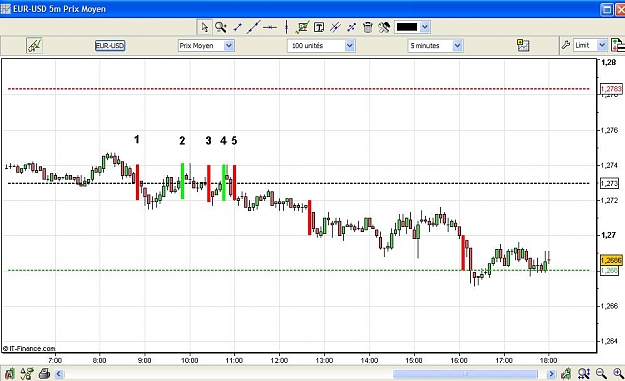
Task: Click the partially visible order ticket icon
Action: (618, 45)
